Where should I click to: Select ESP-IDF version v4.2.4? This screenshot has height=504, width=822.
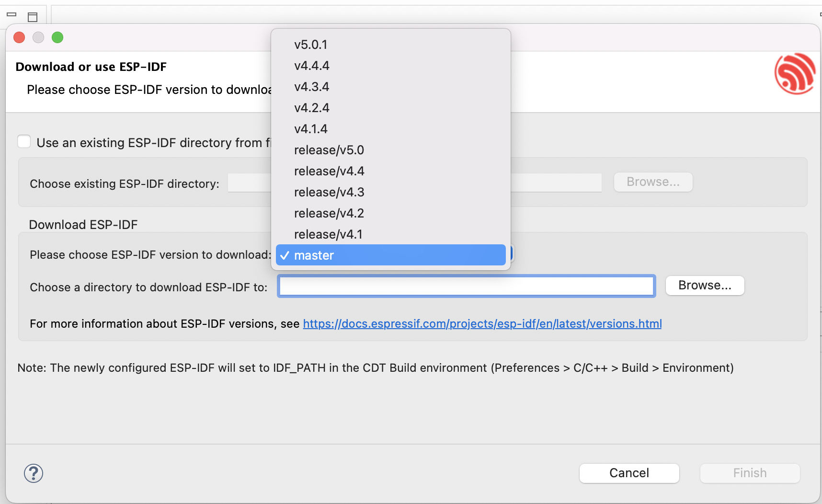coord(311,108)
